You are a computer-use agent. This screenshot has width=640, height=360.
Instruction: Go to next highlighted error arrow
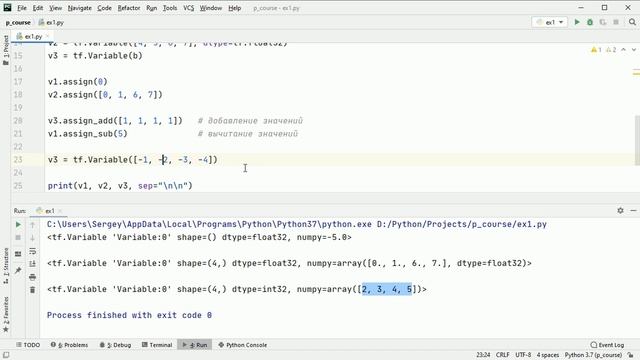633,50
